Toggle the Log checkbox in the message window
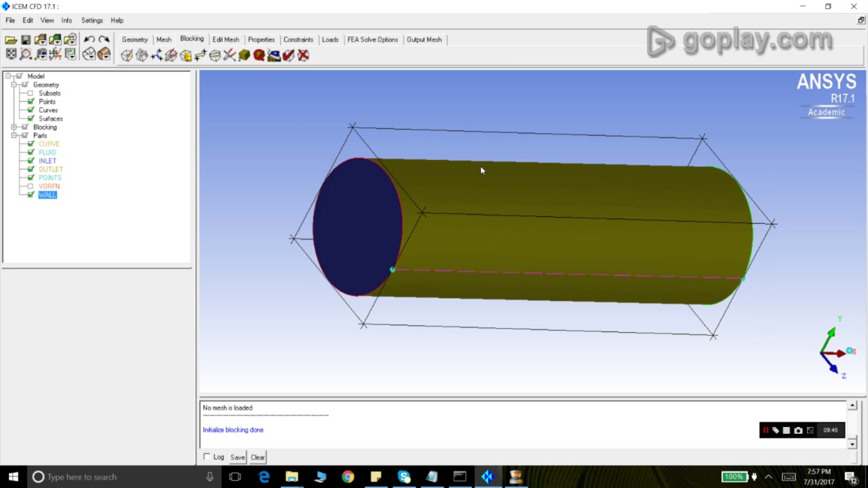868x488 pixels. click(207, 457)
